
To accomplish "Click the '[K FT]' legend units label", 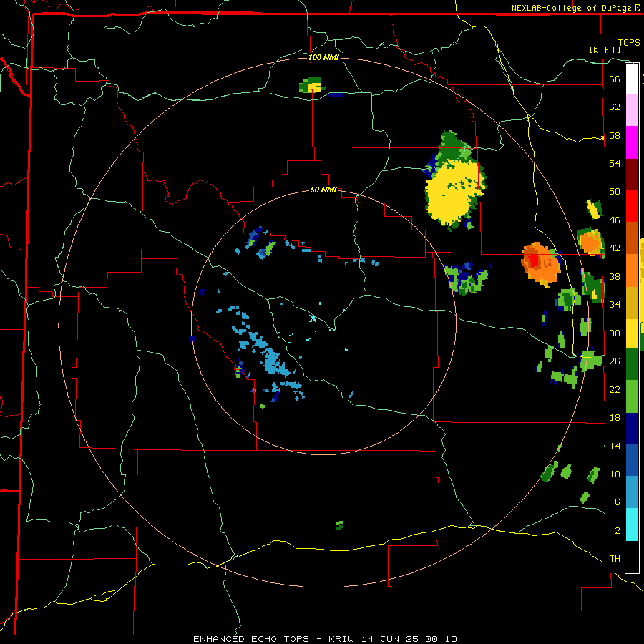I will pyautogui.click(x=605, y=50).
